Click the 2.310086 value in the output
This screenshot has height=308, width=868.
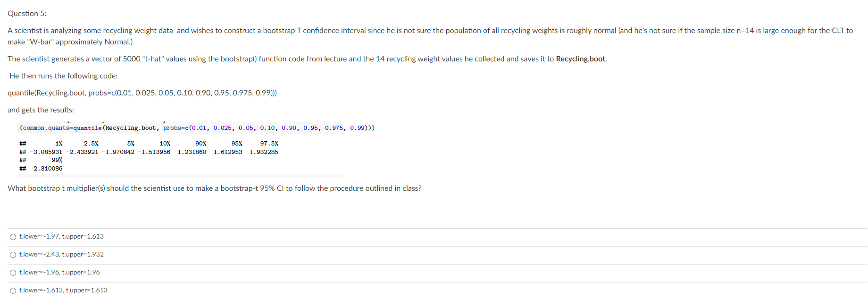tap(49, 168)
